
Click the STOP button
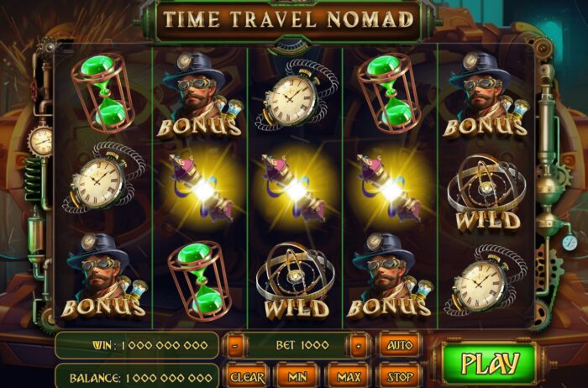(400, 376)
